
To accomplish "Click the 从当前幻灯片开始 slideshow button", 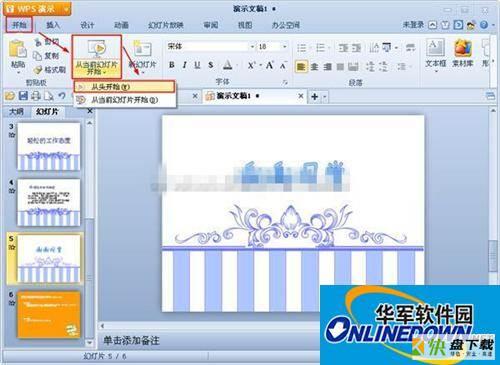I will click(97, 57).
